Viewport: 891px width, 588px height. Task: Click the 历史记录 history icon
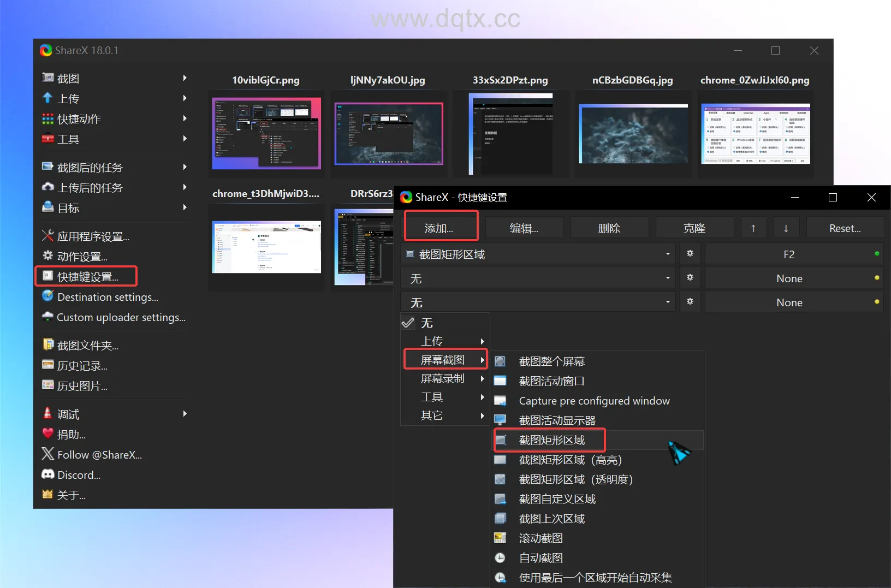click(47, 366)
